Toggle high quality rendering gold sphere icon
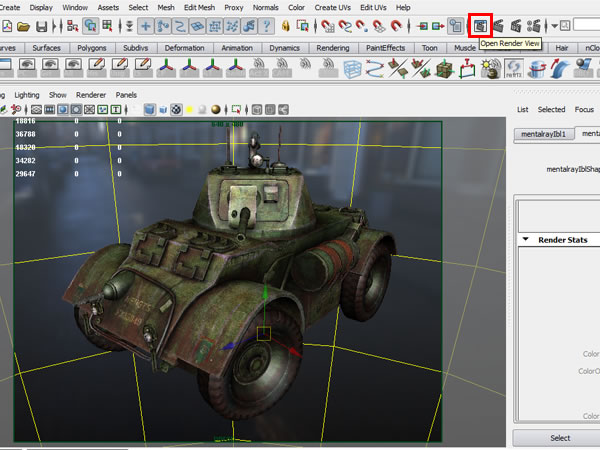Image resolution: width=600 pixels, height=450 pixels. 216,110
